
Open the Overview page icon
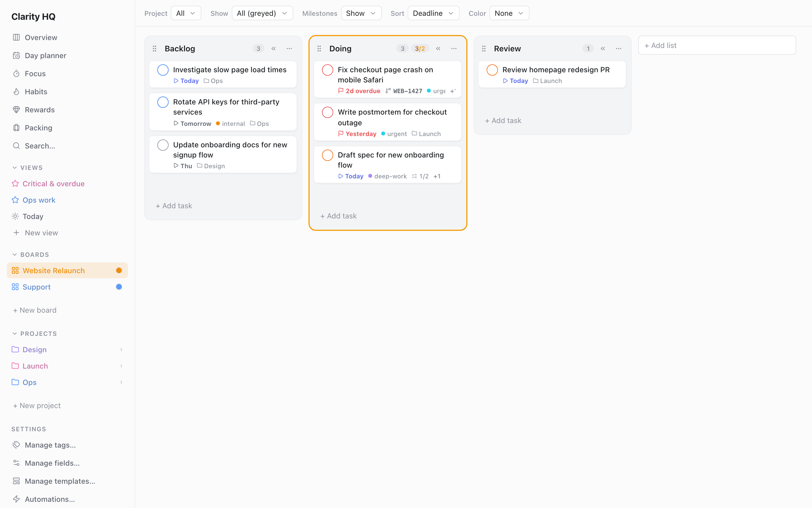[16, 37]
